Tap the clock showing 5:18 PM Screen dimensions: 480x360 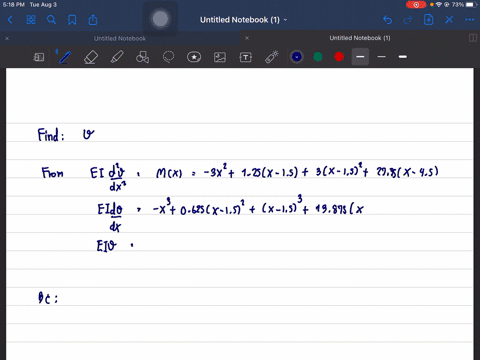click(13, 5)
